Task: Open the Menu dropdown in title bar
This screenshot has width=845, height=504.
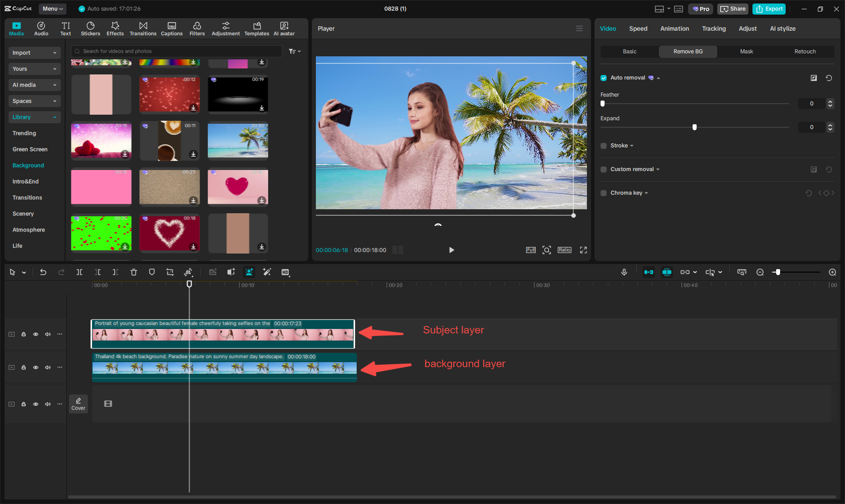Action: tap(52, 9)
